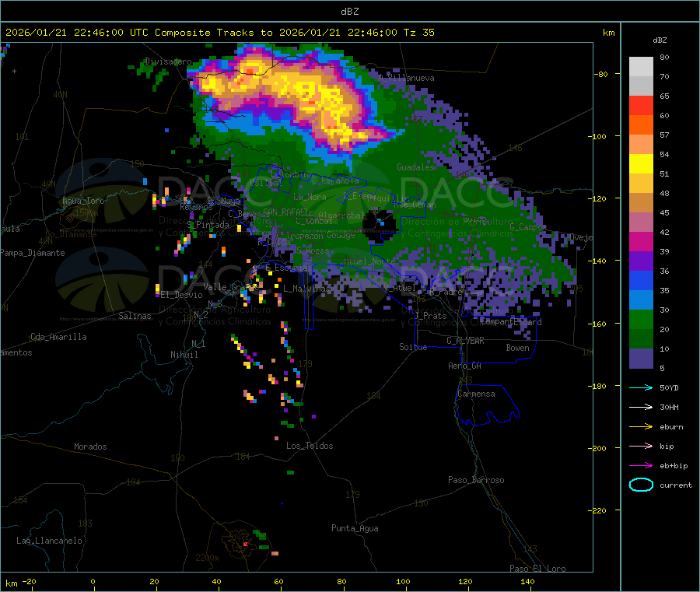Click the Agua_Toro map label
Image resolution: width=700 pixels, height=592 pixels.
click(x=83, y=201)
